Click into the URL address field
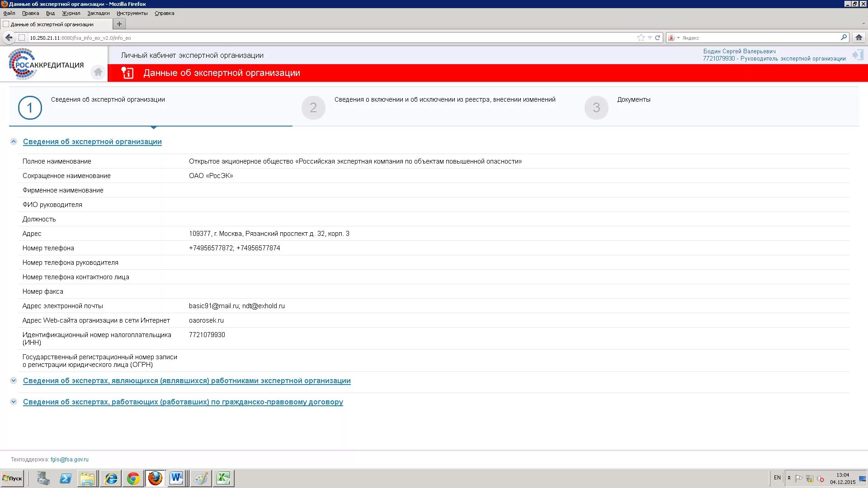868x488 pixels. 332,38
